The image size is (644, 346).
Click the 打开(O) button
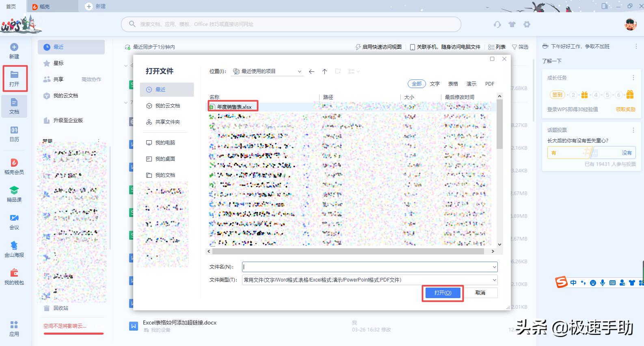443,293
